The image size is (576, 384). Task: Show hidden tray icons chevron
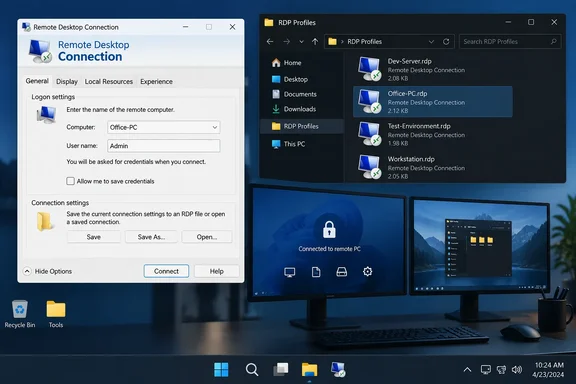pyautogui.click(x=467, y=370)
